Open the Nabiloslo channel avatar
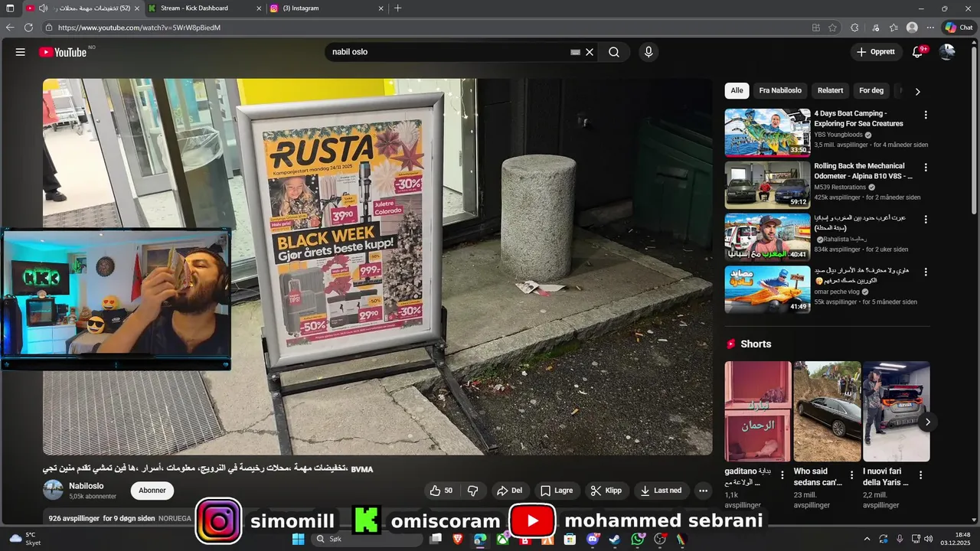The height and width of the screenshot is (551, 980). (53, 490)
